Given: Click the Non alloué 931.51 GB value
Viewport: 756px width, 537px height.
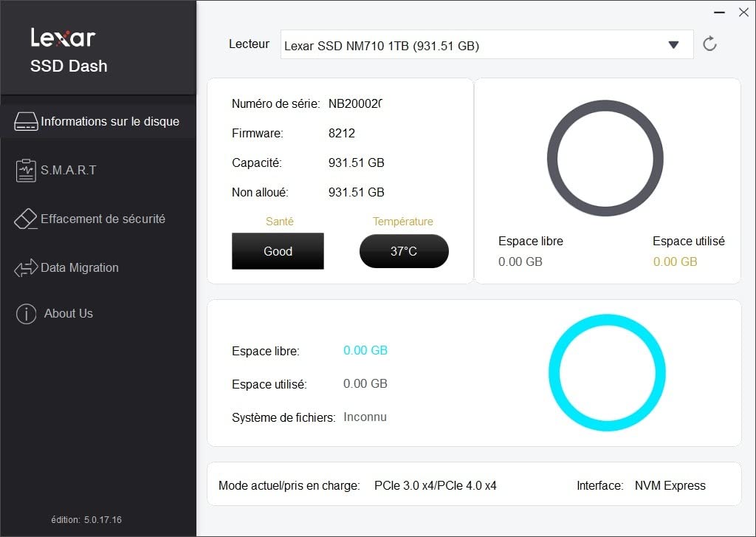Looking at the screenshot, I should 357,193.
